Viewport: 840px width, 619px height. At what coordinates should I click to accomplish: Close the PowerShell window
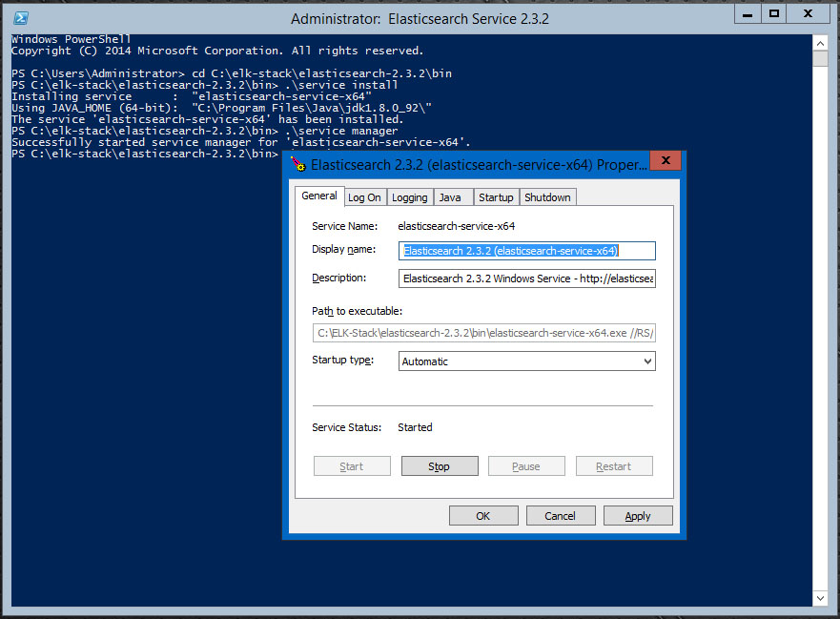click(808, 14)
